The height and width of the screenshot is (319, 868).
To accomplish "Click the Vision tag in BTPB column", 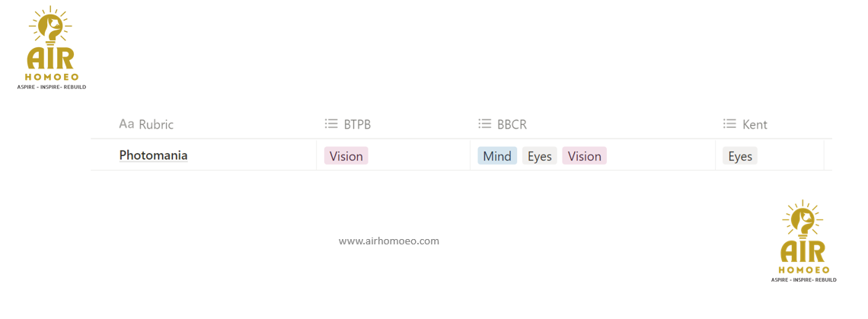I will pyautogui.click(x=346, y=156).
